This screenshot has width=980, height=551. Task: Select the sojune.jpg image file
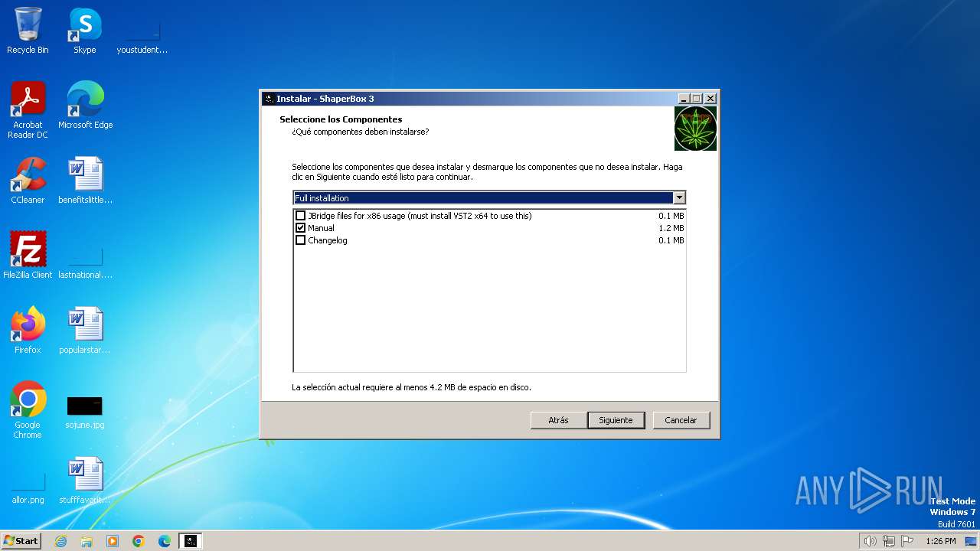(x=85, y=412)
